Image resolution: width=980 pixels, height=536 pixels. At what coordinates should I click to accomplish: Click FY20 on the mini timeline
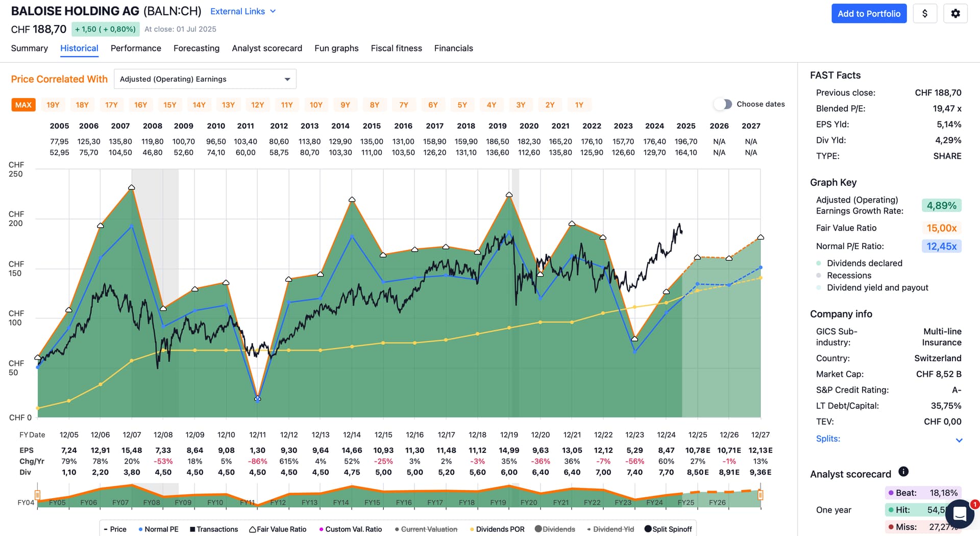pos(529,503)
